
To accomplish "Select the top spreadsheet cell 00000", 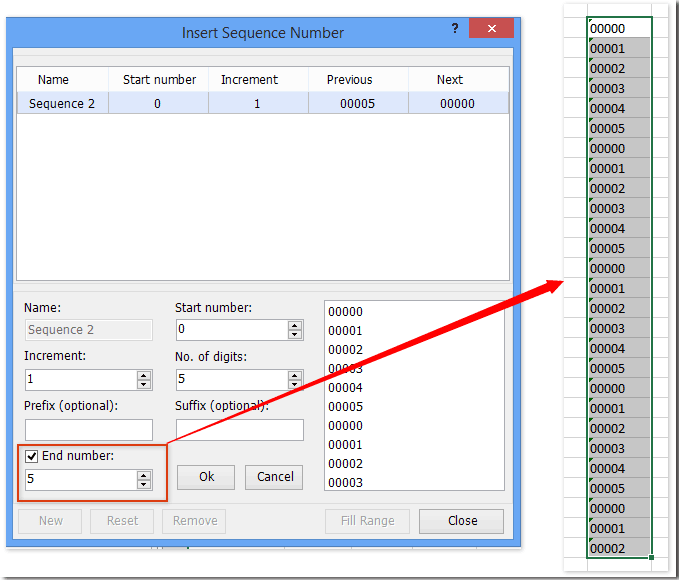I will tap(619, 28).
